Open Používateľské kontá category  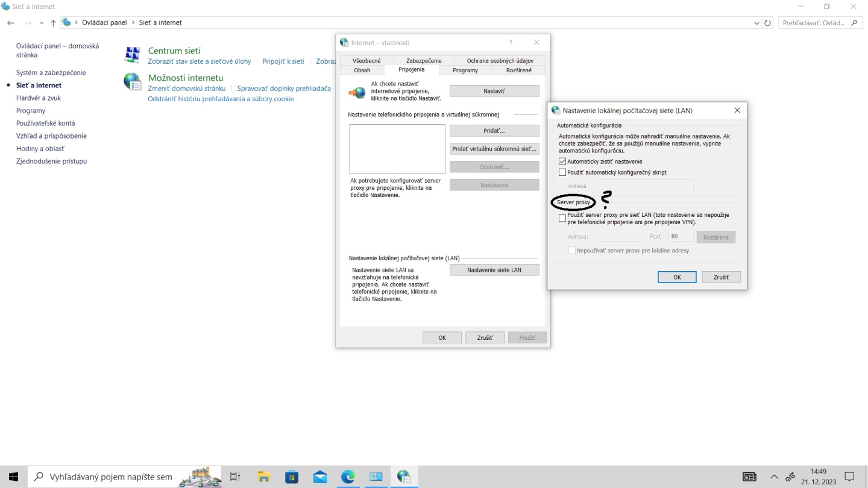pyautogui.click(x=46, y=123)
